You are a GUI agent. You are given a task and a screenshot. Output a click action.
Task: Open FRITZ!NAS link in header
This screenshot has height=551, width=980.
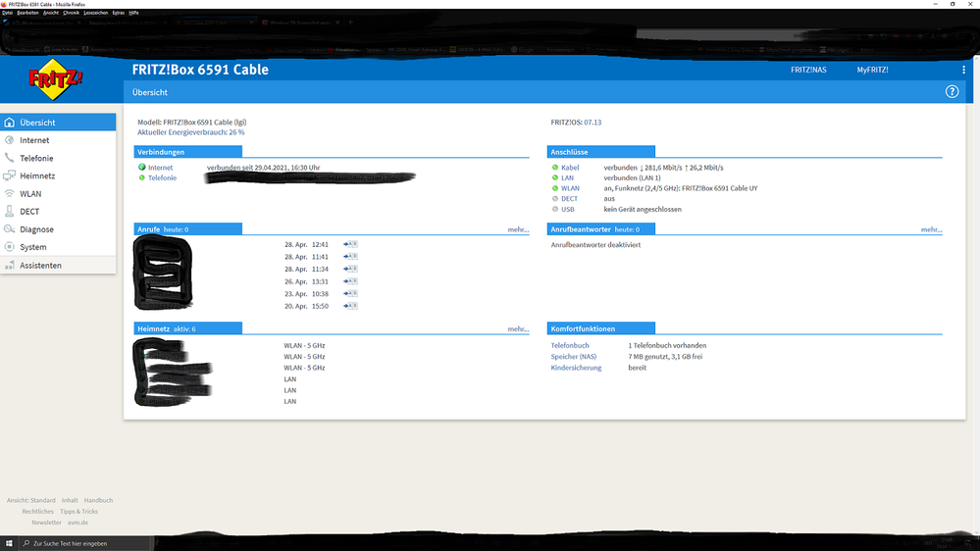pos(808,70)
